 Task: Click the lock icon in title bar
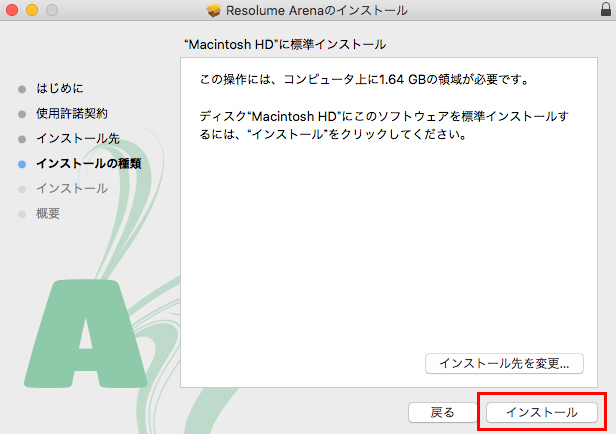click(606, 9)
